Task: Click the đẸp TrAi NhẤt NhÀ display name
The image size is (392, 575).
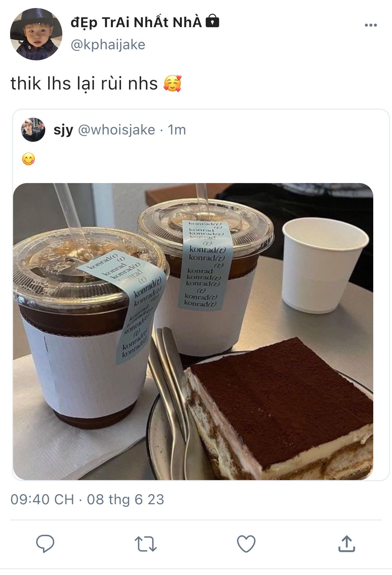Action: (x=136, y=22)
